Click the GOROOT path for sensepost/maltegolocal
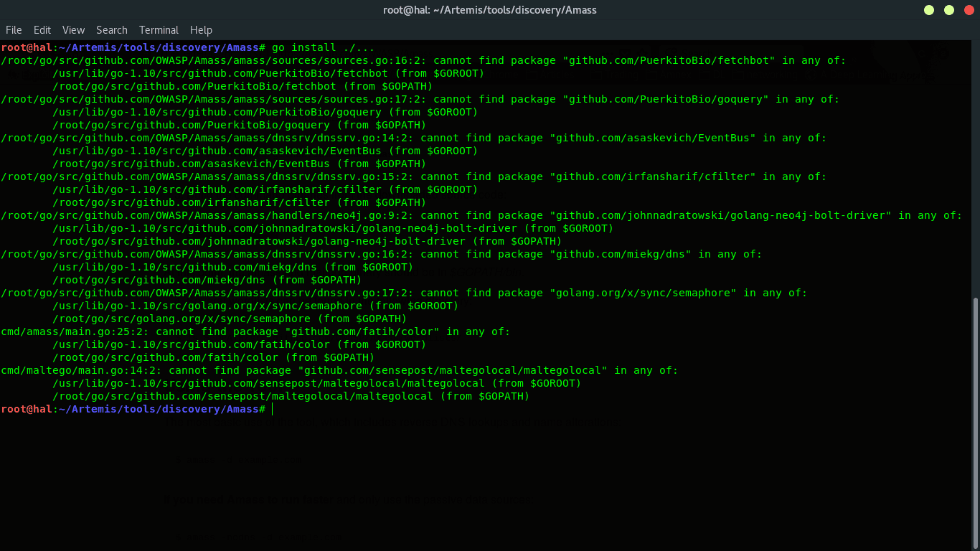Image resolution: width=980 pixels, height=551 pixels. click(x=317, y=383)
